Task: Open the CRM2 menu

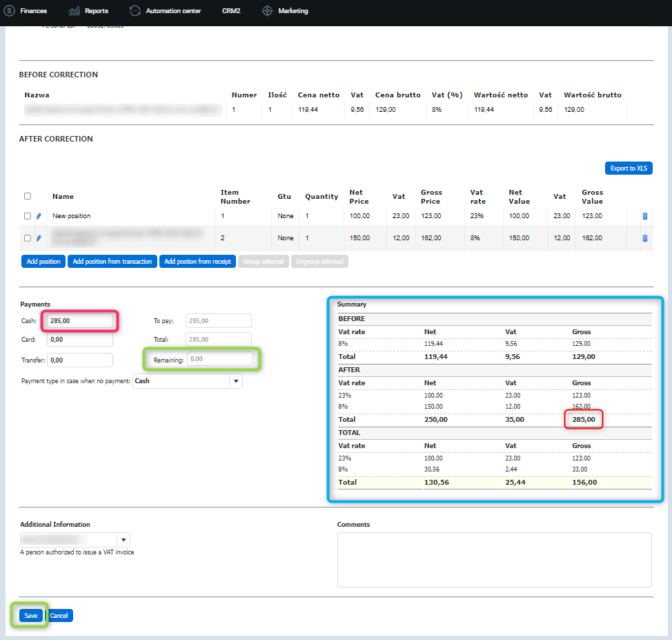Action: click(x=231, y=11)
